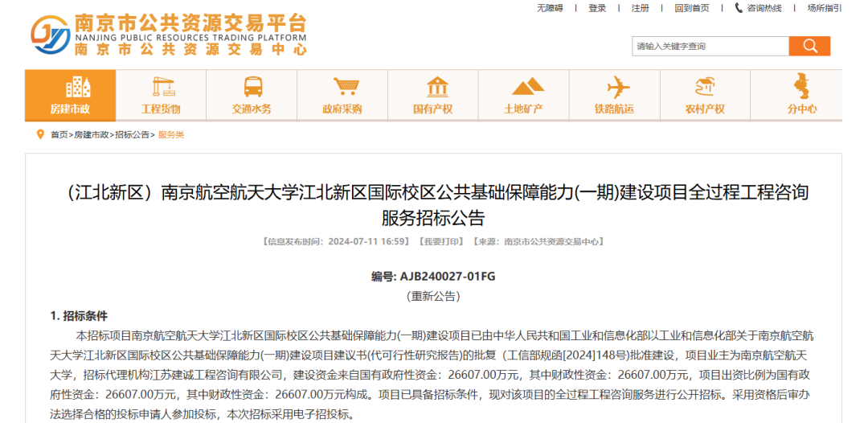The width and height of the screenshot is (868, 423).
Task: Click the 登录 login link
Action: 597,8
